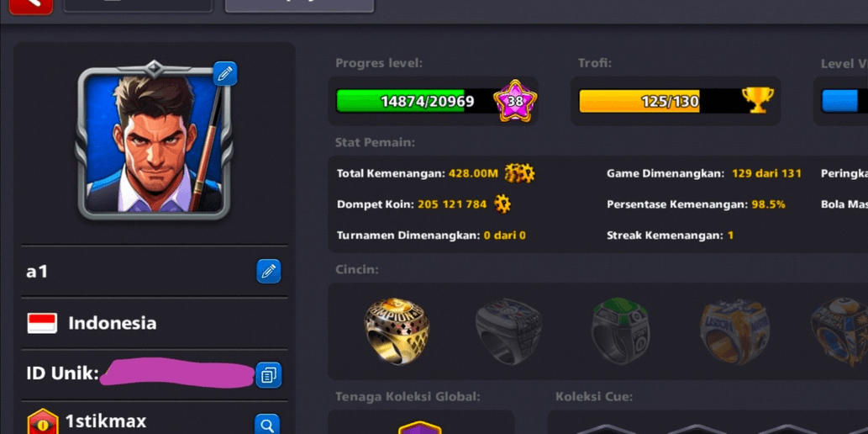This screenshot has width=868, height=434.
Task: Open the 1stikmax club badge
Action: [x=43, y=422]
